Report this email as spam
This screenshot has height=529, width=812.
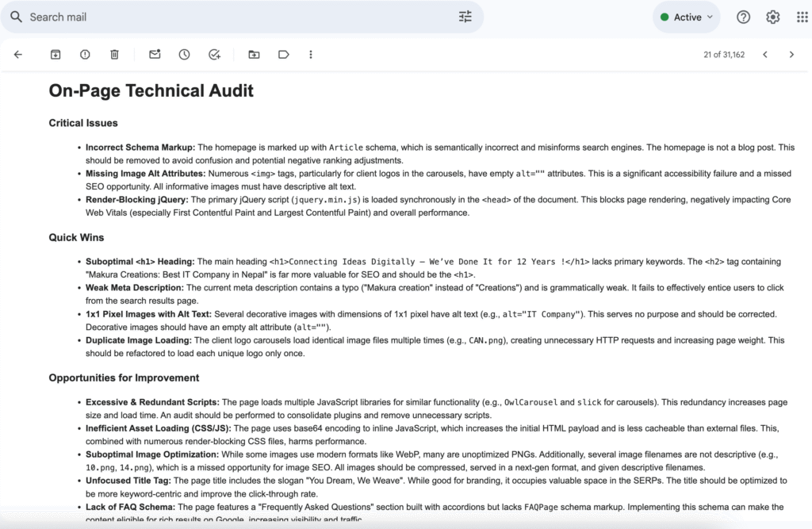click(85, 55)
